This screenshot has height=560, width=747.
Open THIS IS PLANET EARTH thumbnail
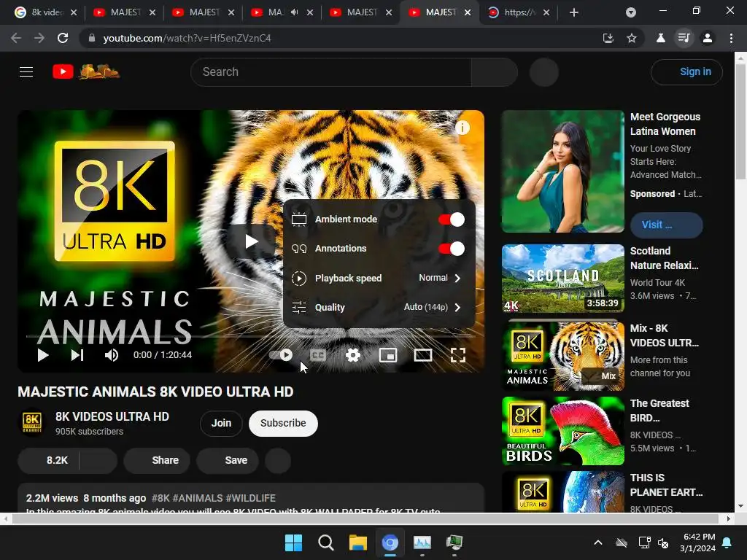click(562, 491)
